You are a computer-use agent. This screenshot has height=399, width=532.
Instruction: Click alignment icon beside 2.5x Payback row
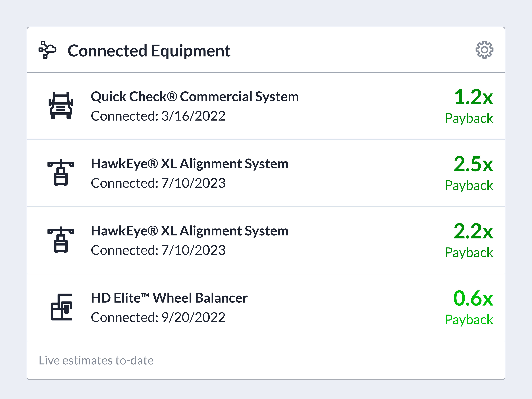[x=61, y=173]
